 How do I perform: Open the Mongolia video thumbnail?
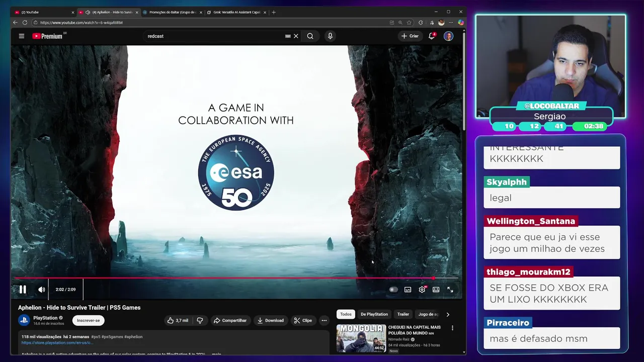[361, 338]
